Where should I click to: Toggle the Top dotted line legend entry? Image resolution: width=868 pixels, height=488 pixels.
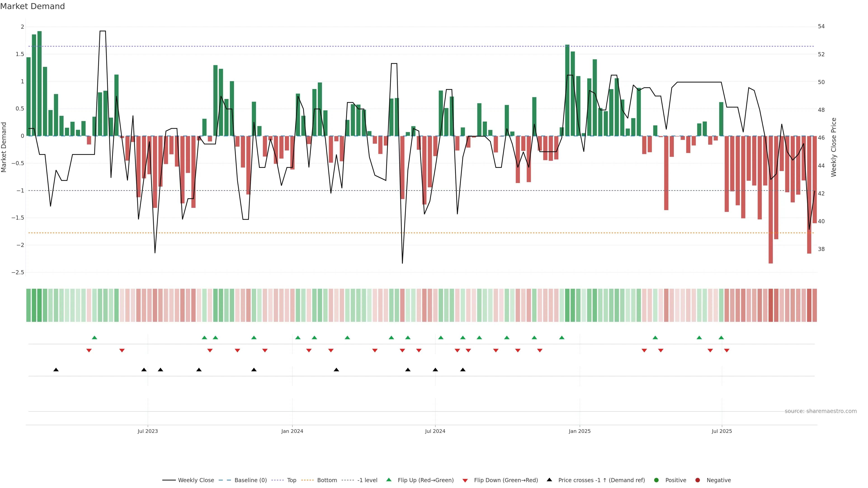(x=291, y=480)
